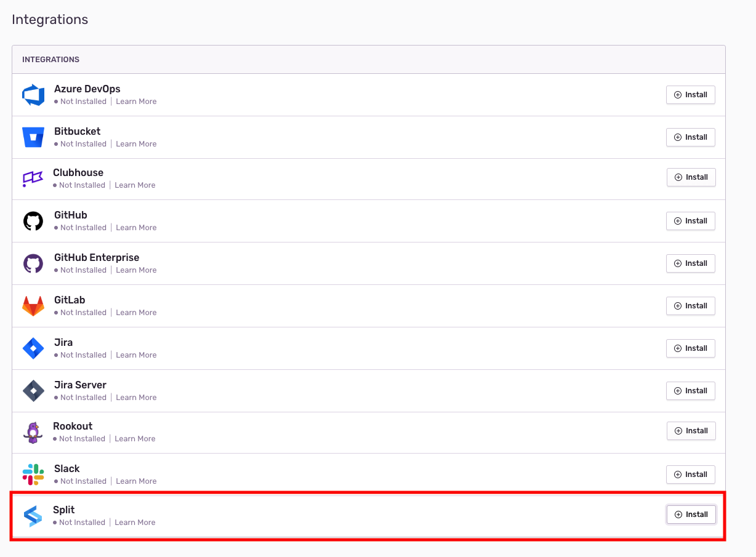Open Learn More for Bitbucket
This screenshot has width=756, height=557.
136,144
